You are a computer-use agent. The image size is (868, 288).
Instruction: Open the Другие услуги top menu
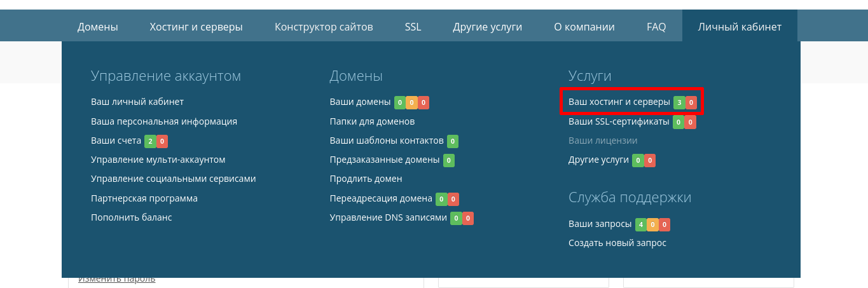click(487, 27)
